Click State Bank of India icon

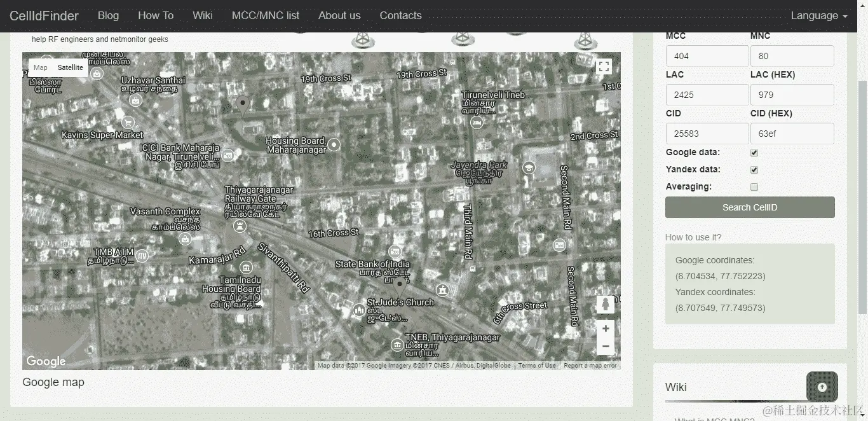pyautogui.click(x=395, y=252)
